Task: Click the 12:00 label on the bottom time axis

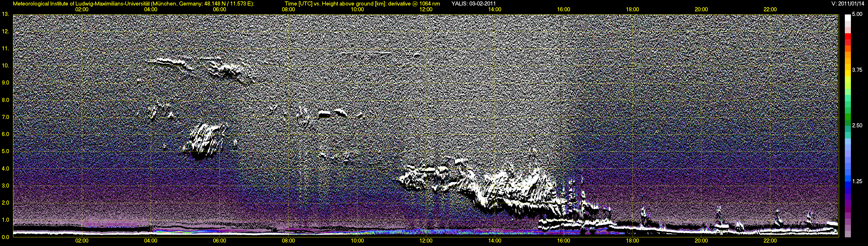Action: pyautogui.click(x=426, y=241)
